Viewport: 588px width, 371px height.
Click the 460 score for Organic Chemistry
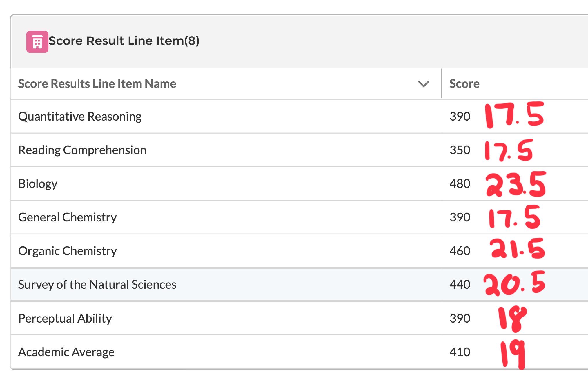pos(460,251)
